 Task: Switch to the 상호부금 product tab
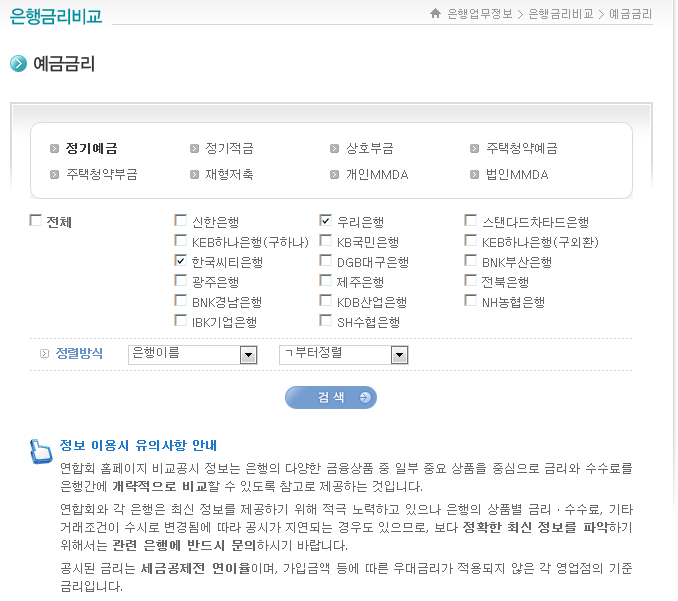click(370, 148)
